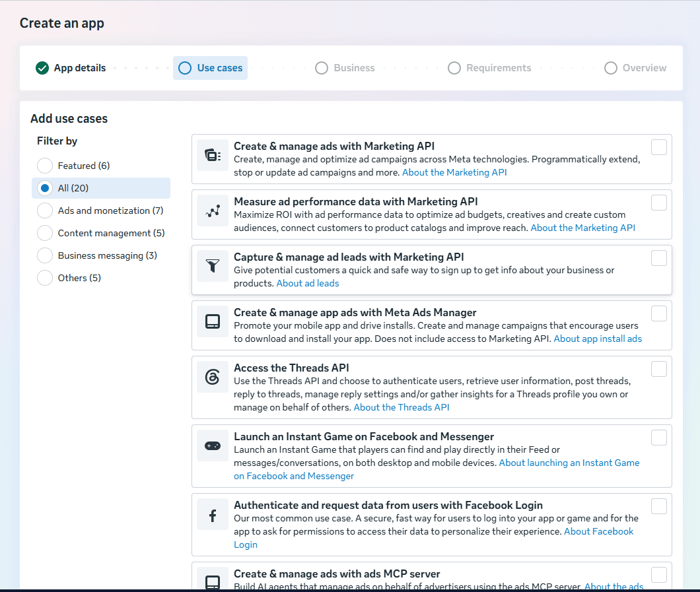Screen dimensions: 700x592
Task: Check Measure ad performance data with Marketing API
Action: (659, 203)
